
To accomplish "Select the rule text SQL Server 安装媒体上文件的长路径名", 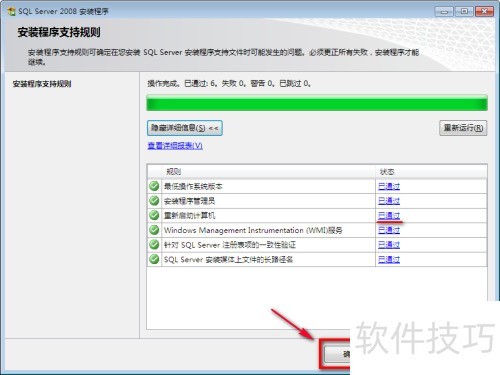I will click(228, 260).
